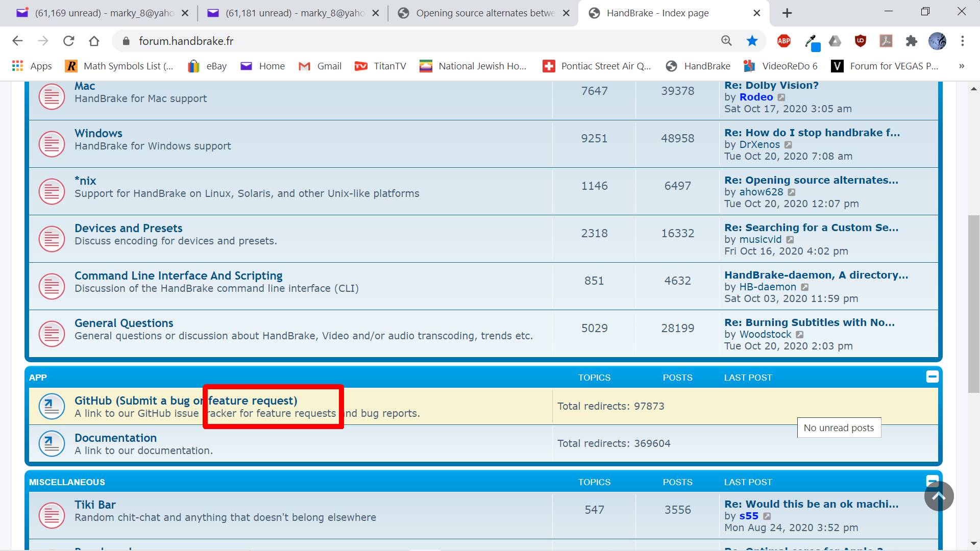Image resolution: width=980 pixels, height=551 pixels.
Task: Open the General Questions forum
Action: click(124, 323)
